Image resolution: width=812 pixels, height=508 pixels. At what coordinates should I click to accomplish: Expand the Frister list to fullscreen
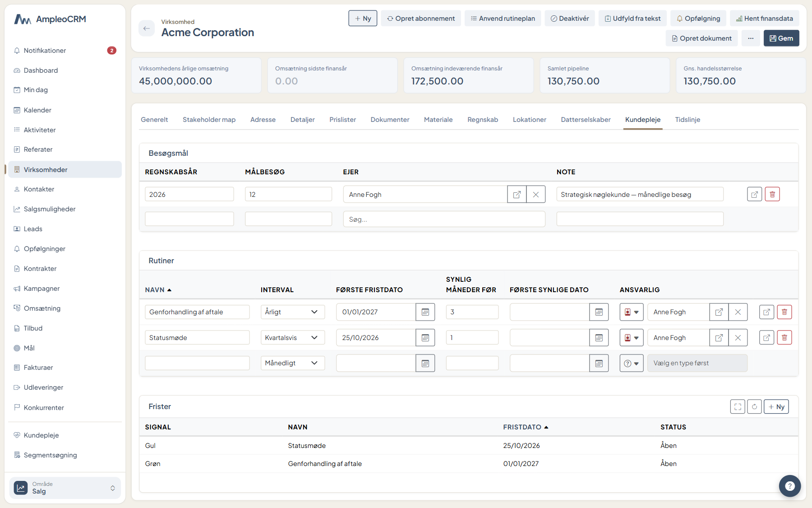click(x=738, y=406)
